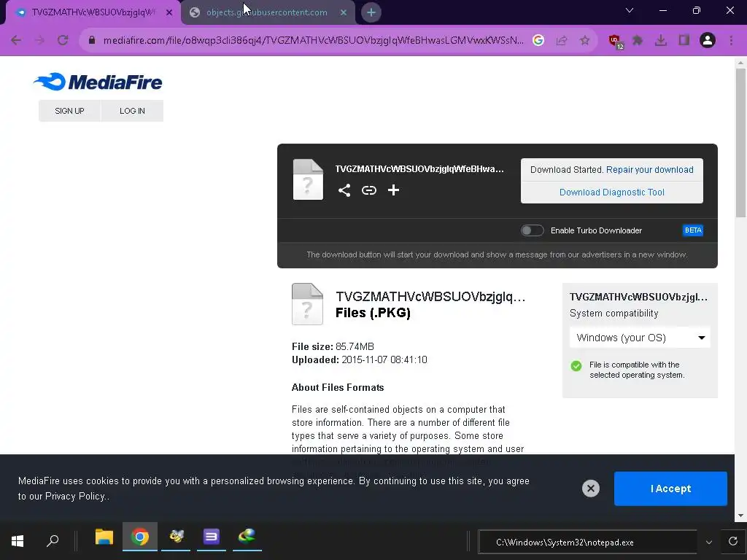The height and width of the screenshot is (560, 747).
Task: Click the browser forward arrow
Action: pos(39,41)
